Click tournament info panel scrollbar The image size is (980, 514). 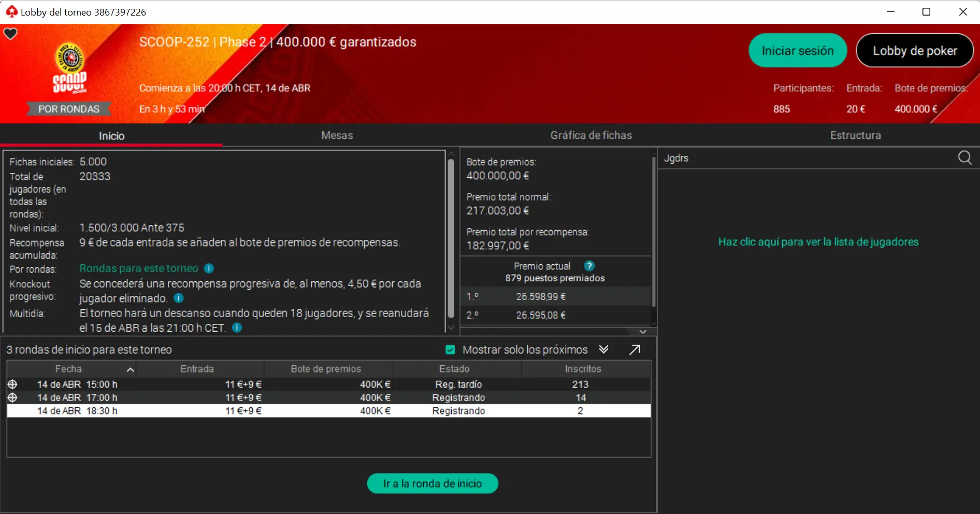coord(451,238)
